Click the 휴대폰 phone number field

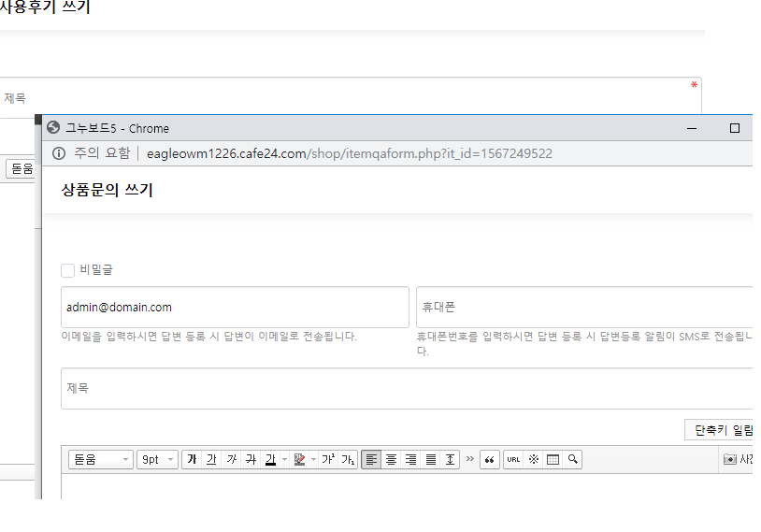point(584,307)
